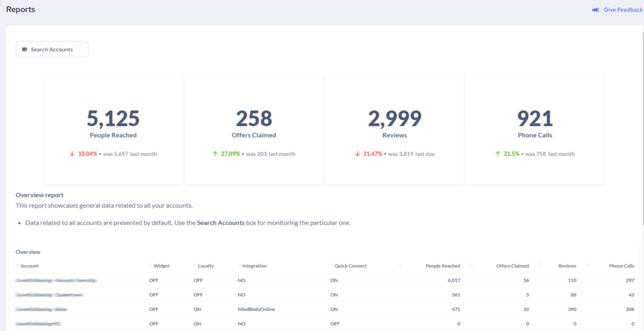Click the green up arrow under Phone Calls
The image size is (644, 331).
coord(497,154)
